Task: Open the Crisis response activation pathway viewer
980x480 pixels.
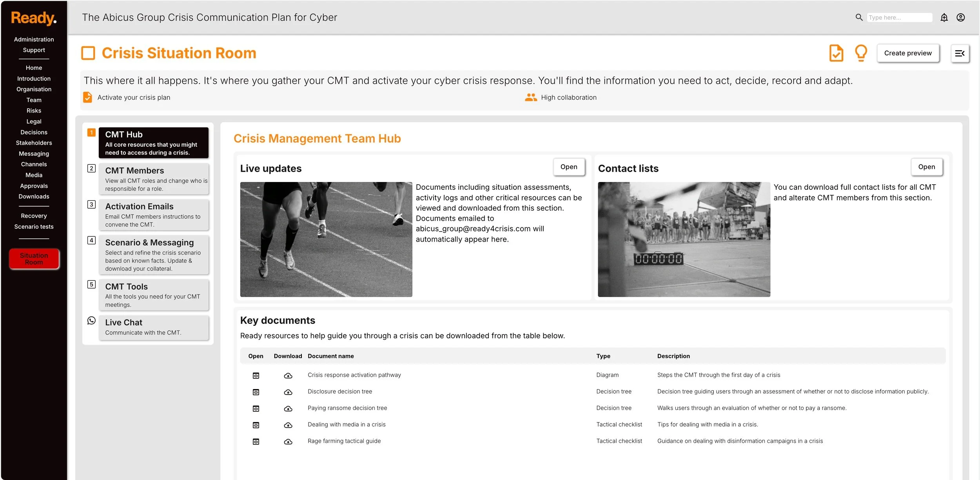Action: click(256, 376)
